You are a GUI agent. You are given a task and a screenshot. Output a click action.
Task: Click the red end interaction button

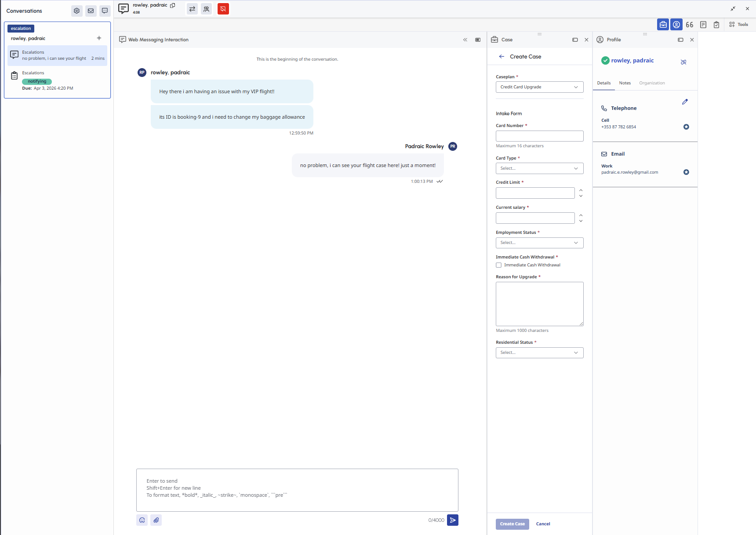(223, 9)
